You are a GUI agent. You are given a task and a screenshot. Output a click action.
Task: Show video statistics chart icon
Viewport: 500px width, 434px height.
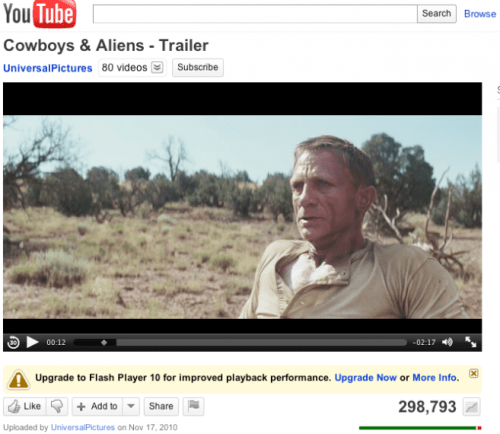(471, 407)
